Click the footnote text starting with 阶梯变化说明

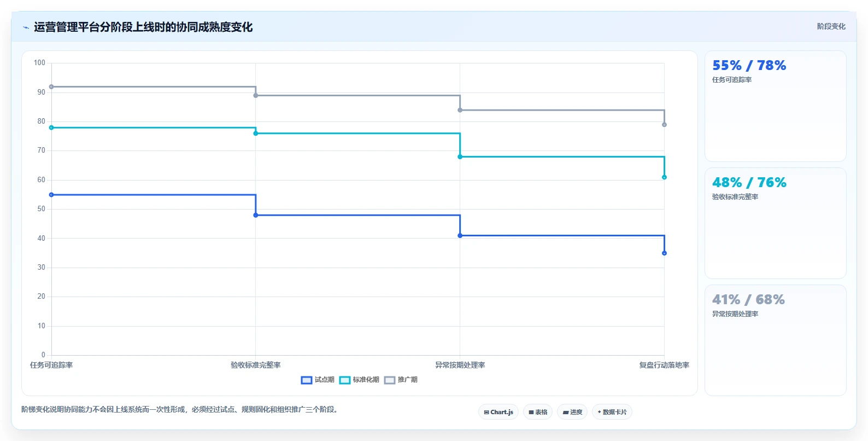180,409
